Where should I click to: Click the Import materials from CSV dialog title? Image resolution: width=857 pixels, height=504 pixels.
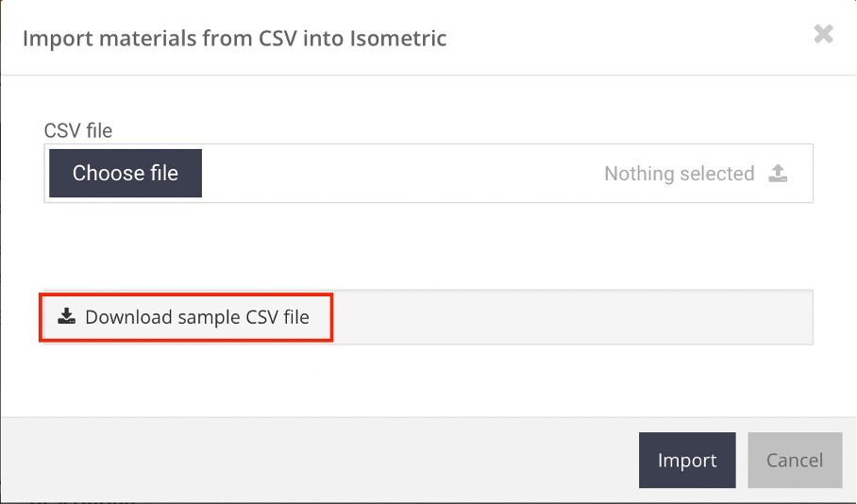click(x=234, y=39)
